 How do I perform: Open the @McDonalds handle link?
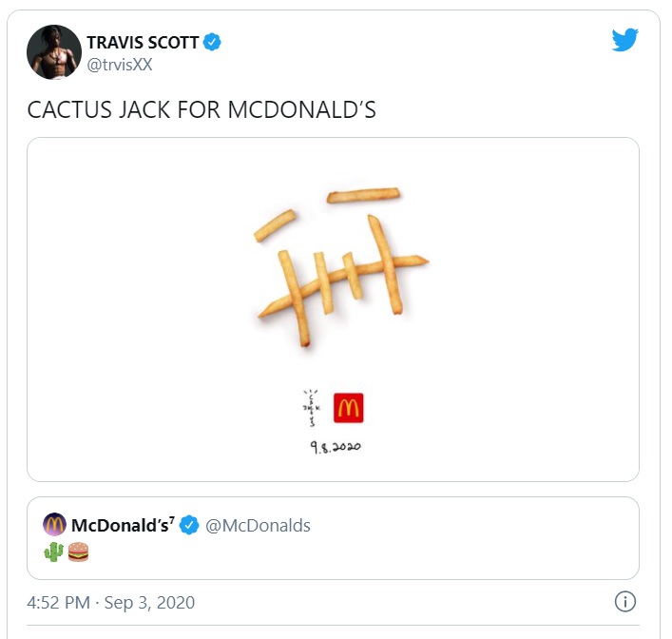coord(258,525)
